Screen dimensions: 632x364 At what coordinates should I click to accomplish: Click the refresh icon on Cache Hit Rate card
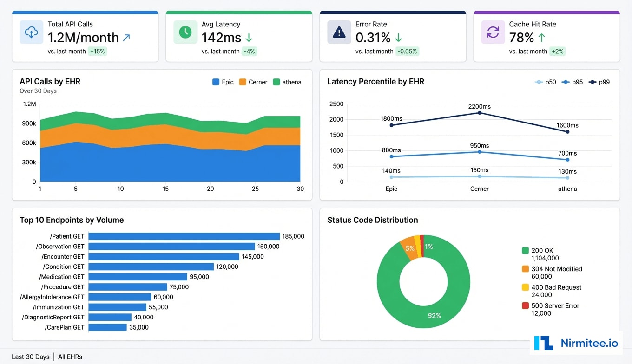point(493,32)
